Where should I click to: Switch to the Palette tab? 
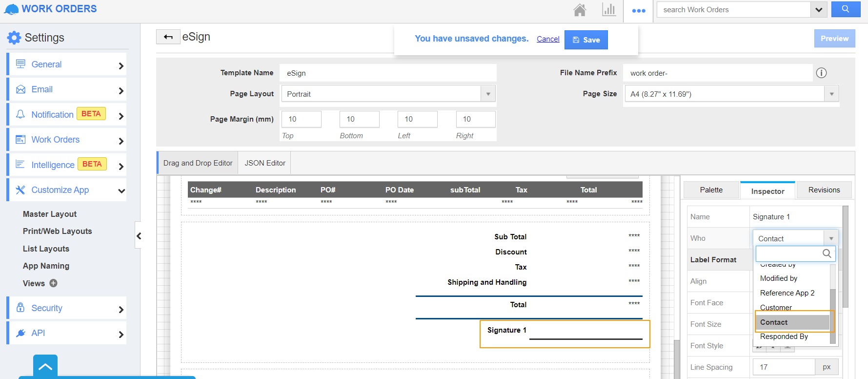click(x=711, y=190)
